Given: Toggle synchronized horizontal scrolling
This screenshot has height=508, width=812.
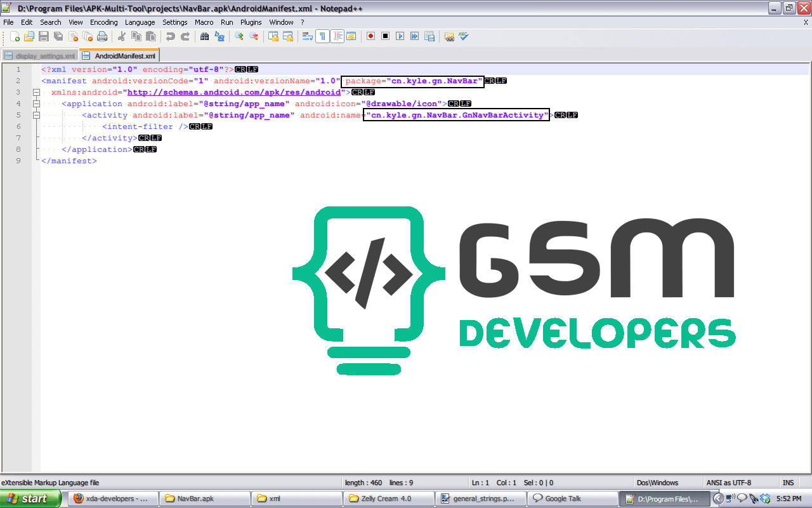Looking at the screenshot, I should point(288,36).
